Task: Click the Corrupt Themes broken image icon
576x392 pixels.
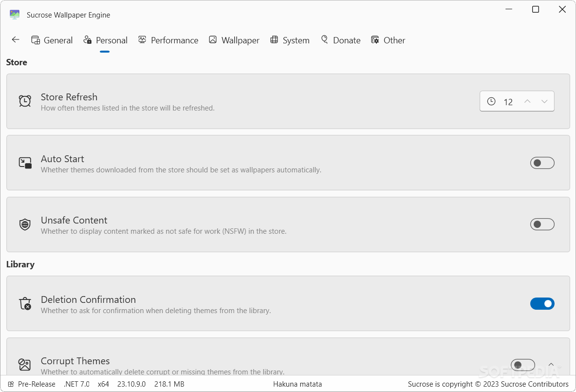Action: click(25, 364)
